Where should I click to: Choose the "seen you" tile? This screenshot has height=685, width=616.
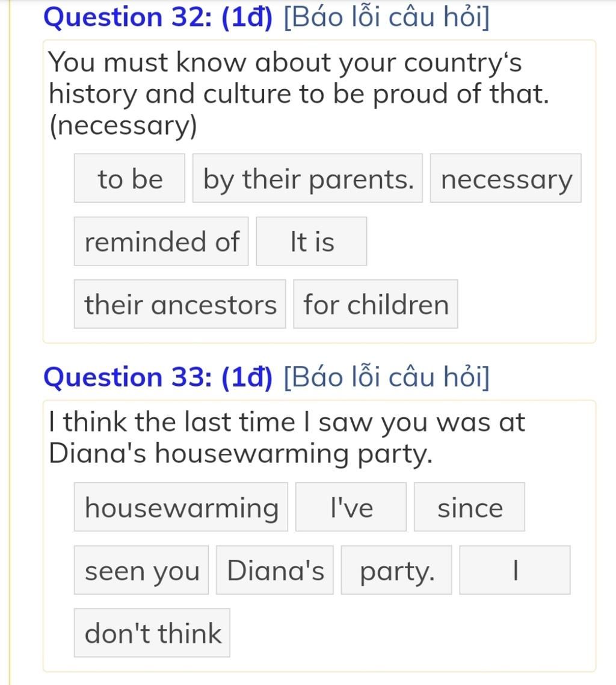point(141,570)
